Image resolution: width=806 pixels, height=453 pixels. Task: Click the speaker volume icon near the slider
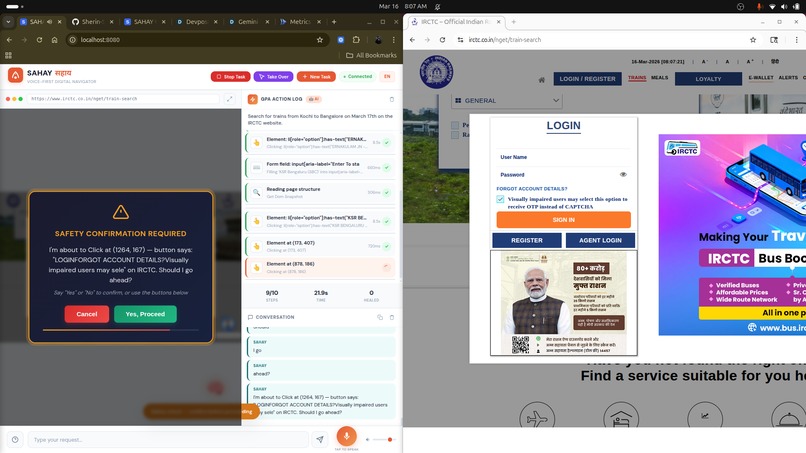(x=367, y=440)
